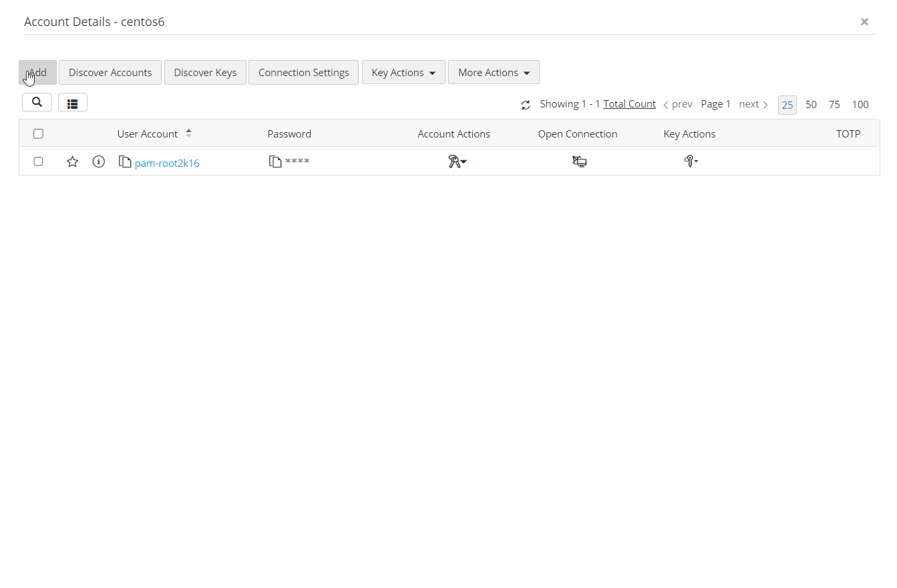Click the Key Actions column header
This screenshot has height=588, width=897.
pos(689,133)
